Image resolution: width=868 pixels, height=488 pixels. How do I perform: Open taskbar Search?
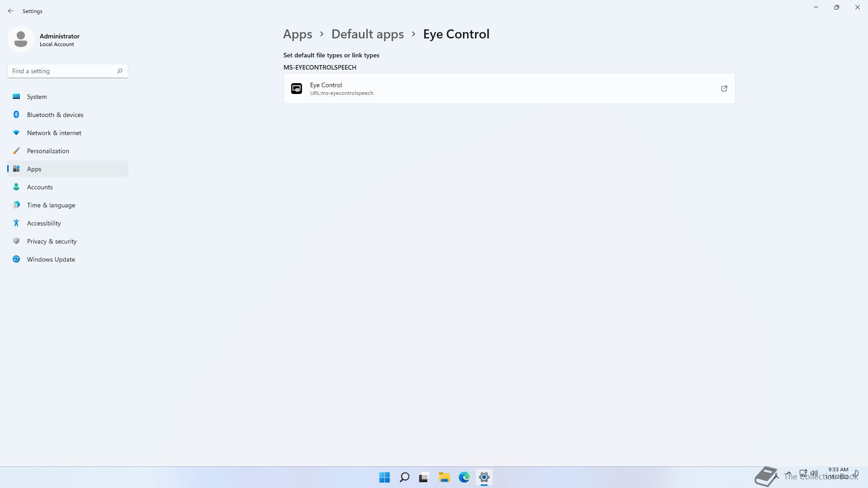click(x=405, y=477)
